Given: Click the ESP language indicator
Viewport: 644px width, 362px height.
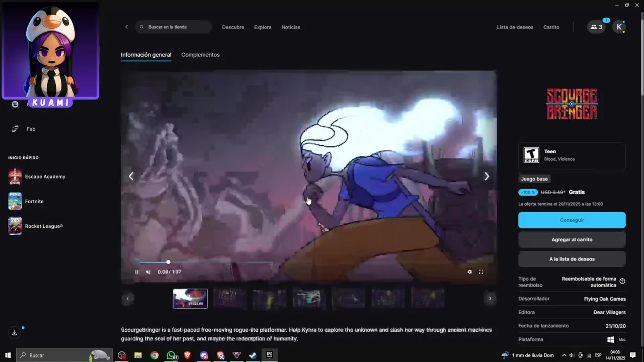Looking at the screenshot, I should 598,355.
